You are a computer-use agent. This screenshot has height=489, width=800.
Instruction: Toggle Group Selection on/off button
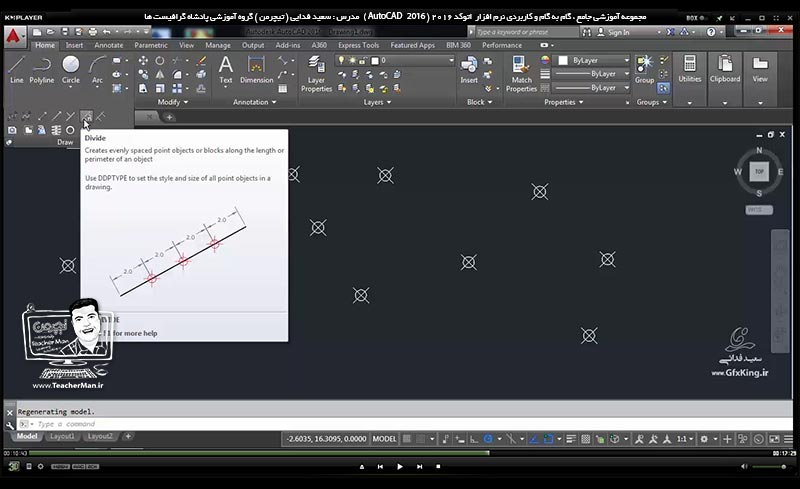coord(663,88)
